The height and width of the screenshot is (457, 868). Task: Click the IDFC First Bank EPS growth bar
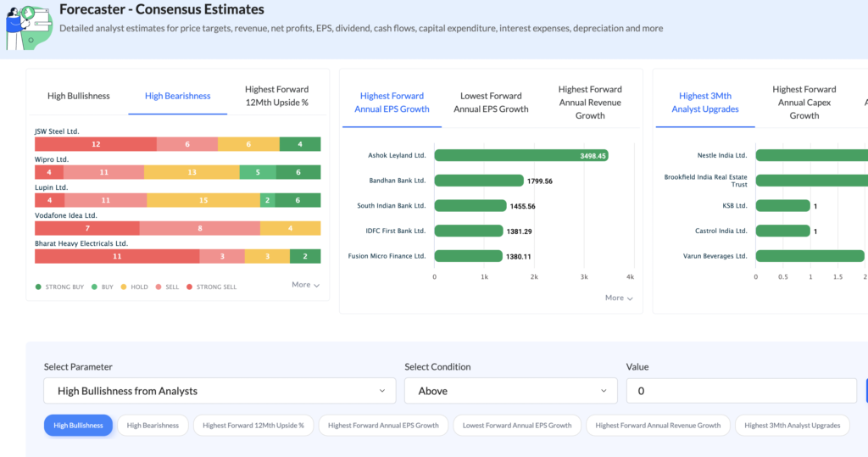click(469, 231)
